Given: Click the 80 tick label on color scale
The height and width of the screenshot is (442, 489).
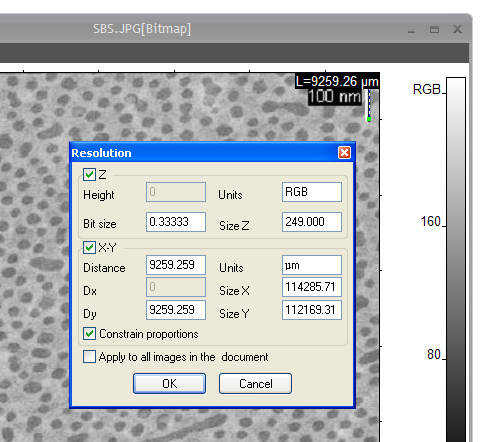Looking at the screenshot, I should tap(434, 354).
